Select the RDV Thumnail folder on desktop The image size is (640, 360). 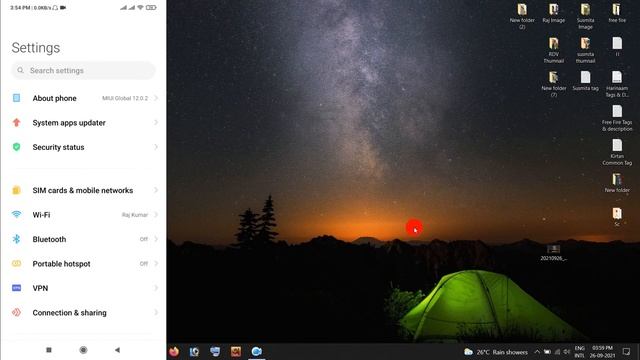tap(553, 50)
